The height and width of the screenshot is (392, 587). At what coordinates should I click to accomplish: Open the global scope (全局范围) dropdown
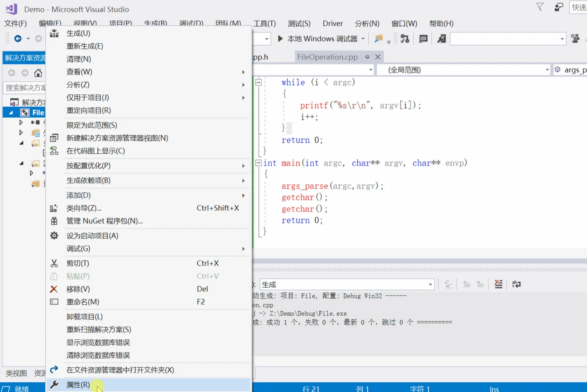pyautogui.click(x=547, y=70)
